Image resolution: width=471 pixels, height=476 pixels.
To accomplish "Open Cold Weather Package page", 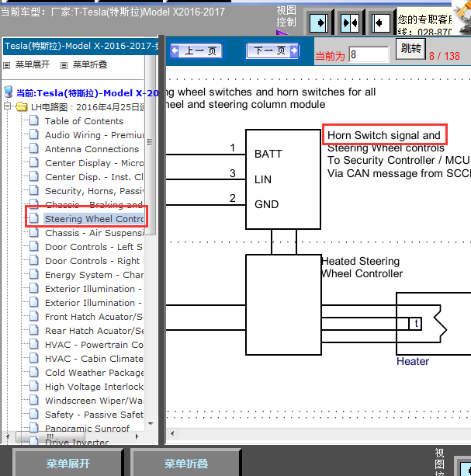I will pyautogui.click(x=95, y=373).
